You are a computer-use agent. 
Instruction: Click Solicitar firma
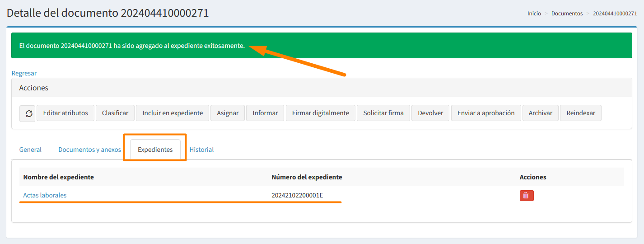pos(383,113)
